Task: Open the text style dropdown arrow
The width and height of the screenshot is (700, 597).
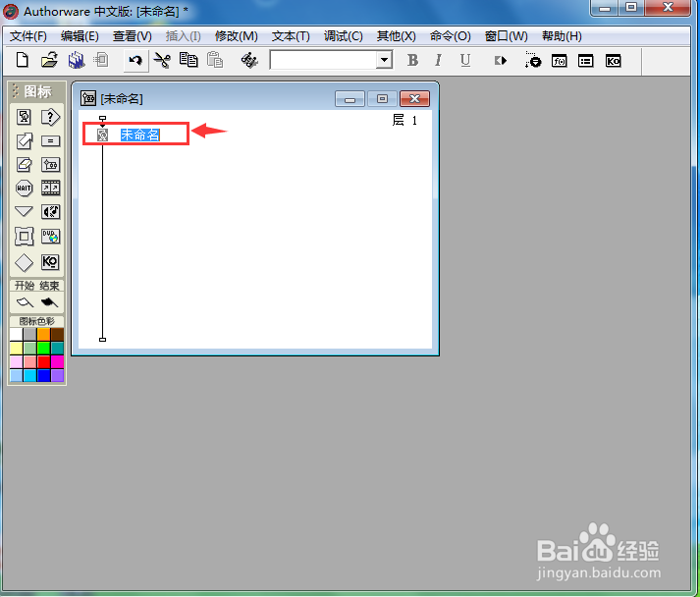Action: pos(384,60)
